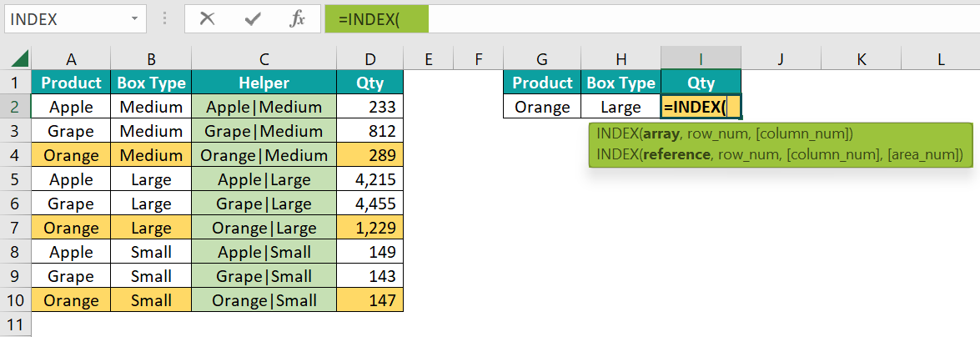Select row 2 header
Screen dimensions: 980x337
pos(16,107)
